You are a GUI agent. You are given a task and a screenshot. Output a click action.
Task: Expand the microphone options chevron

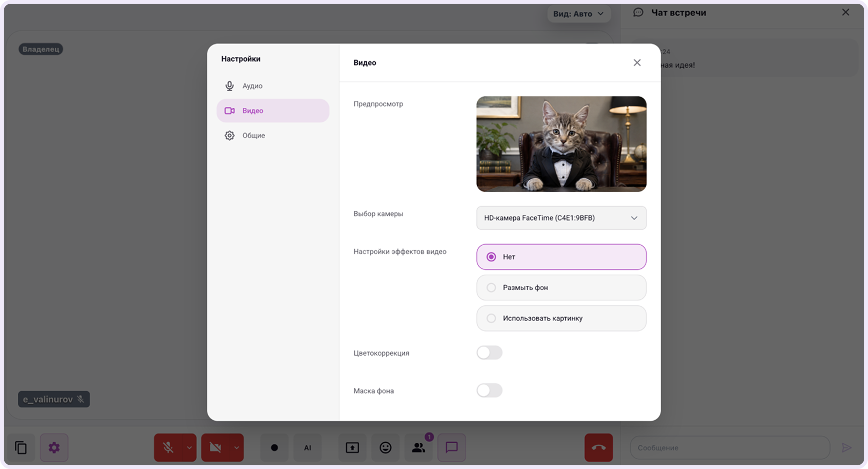pyautogui.click(x=189, y=448)
